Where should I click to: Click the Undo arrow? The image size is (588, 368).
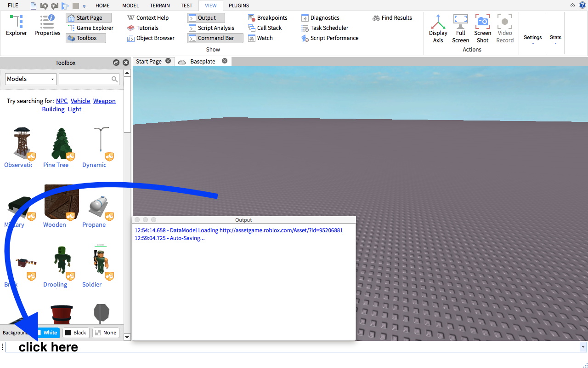point(44,6)
